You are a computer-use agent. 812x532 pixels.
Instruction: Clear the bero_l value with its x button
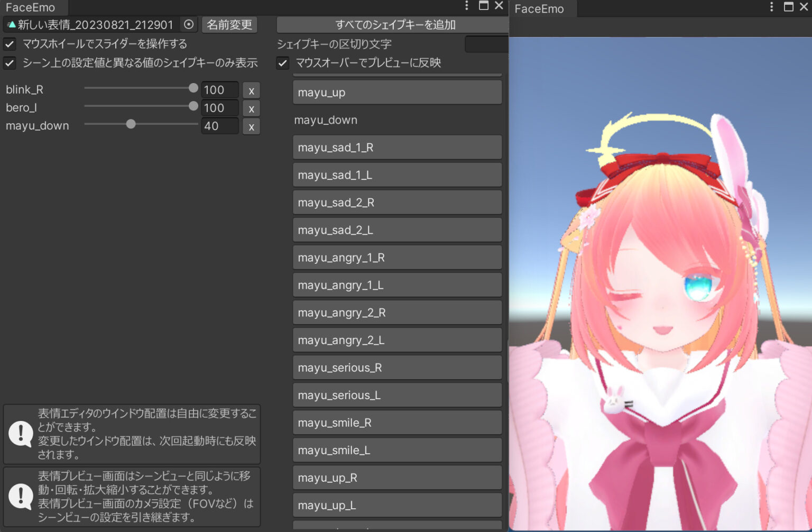[251, 108]
